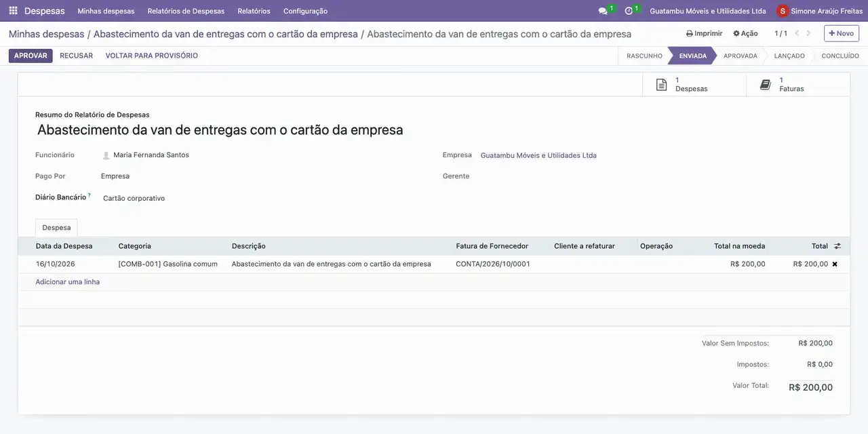Click the expense description cell in row
Screen dimensions: 868x434
point(332,264)
